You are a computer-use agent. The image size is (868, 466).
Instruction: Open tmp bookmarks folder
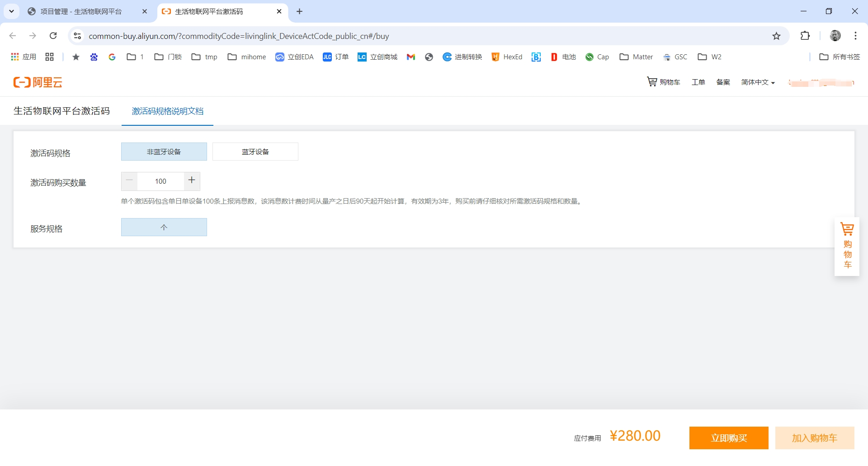204,57
